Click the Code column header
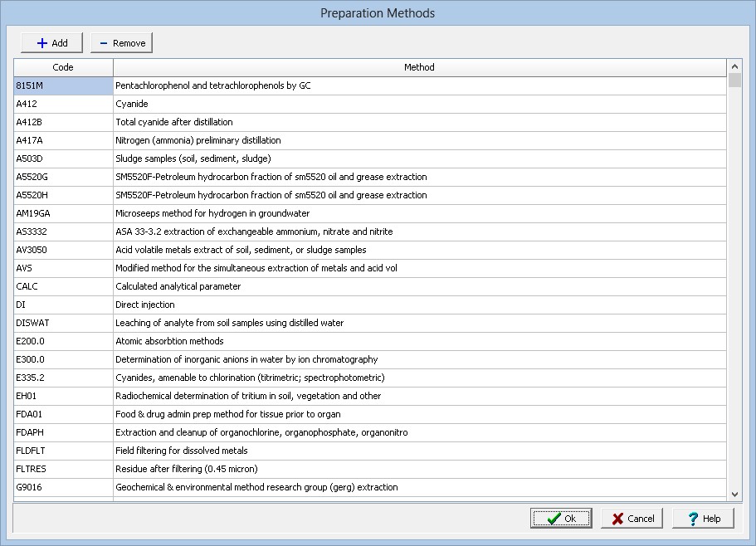The width and height of the screenshot is (756, 546). pyautogui.click(x=63, y=67)
